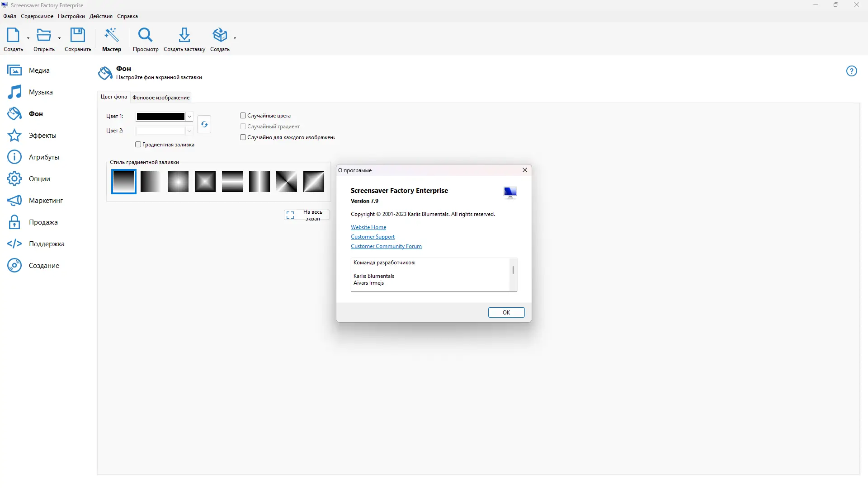This screenshot has height=488, width=868.
Task: Open the Настройки menu
Action: click(71, 16)
